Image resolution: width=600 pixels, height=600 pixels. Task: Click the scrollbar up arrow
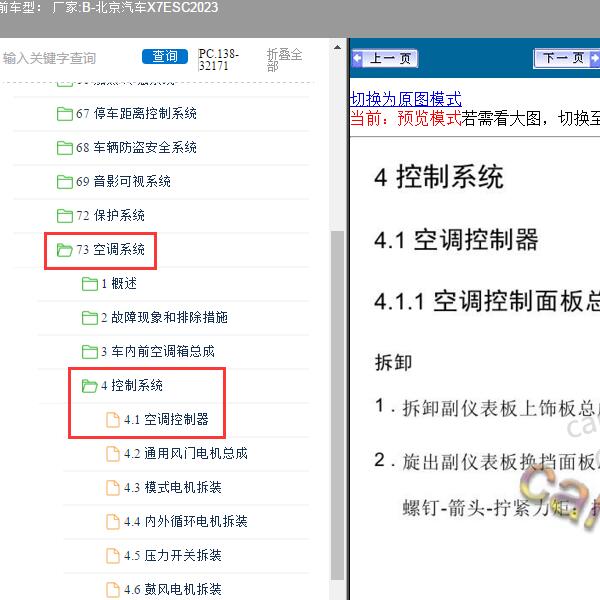pos(337,48)
